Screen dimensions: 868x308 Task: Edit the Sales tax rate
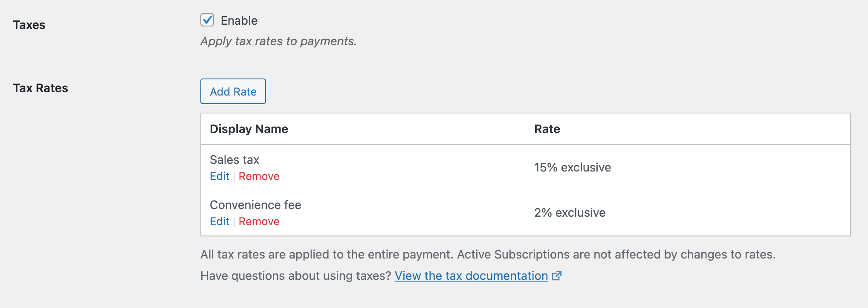pyautogui.click(x=220, y=176)
